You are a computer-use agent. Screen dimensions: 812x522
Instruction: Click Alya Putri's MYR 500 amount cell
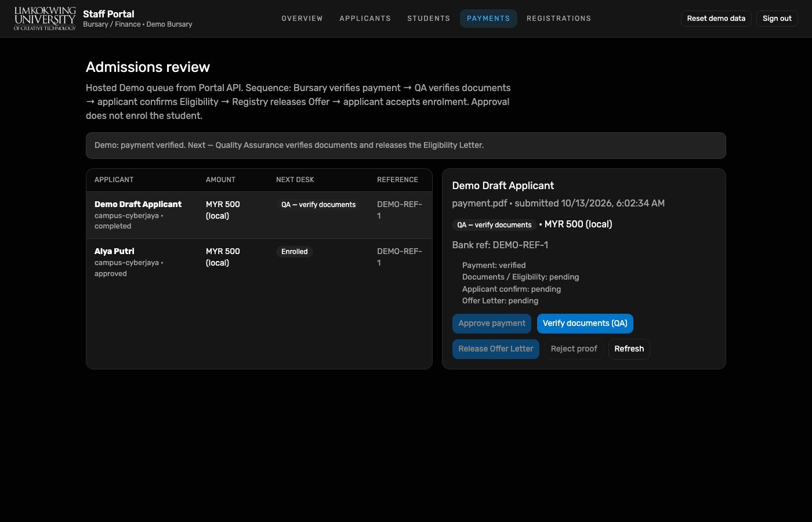[x=223, y=257]
